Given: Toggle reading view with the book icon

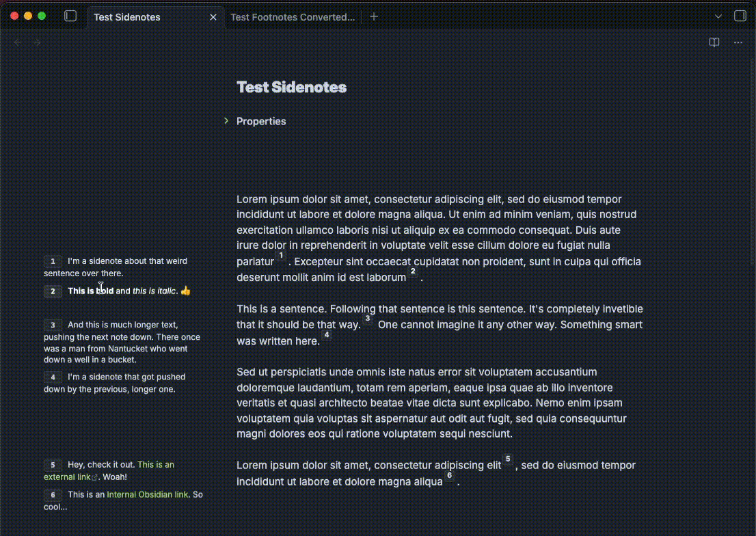Looking at the screenshot, I should tap(714, 42).
